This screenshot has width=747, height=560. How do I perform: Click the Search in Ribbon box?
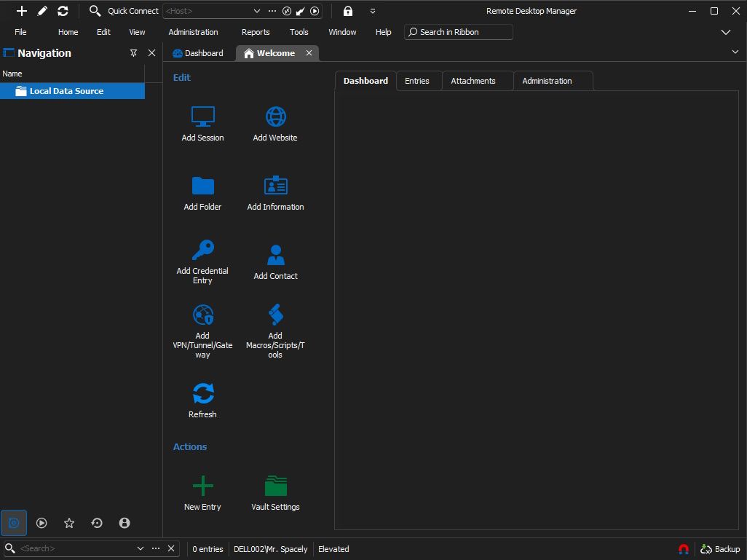point(458,32)
